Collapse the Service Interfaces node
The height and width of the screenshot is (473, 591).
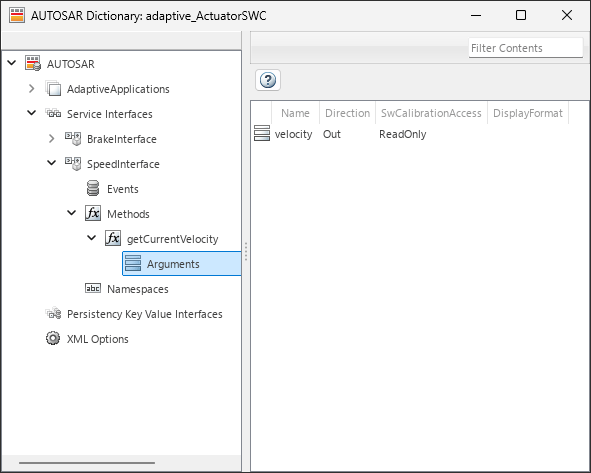pyautogui.click(x=32, y=113)
